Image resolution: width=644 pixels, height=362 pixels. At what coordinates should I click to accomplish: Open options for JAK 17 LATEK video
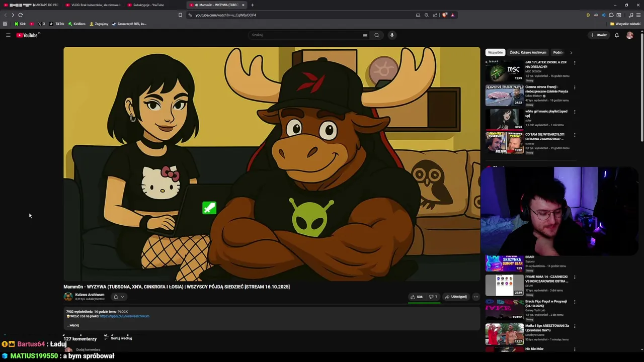click(575, 63)
